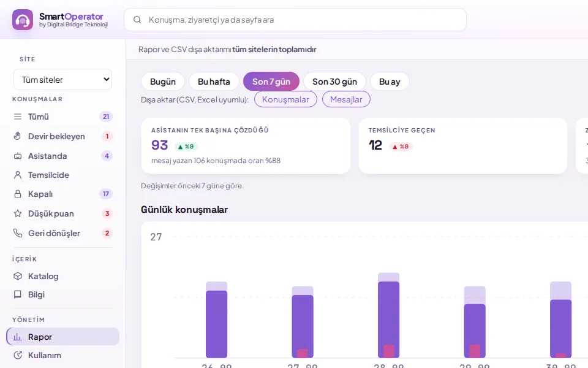588x368 pixels.
Task: Open the Bilgi page
Action: [62, 294]
